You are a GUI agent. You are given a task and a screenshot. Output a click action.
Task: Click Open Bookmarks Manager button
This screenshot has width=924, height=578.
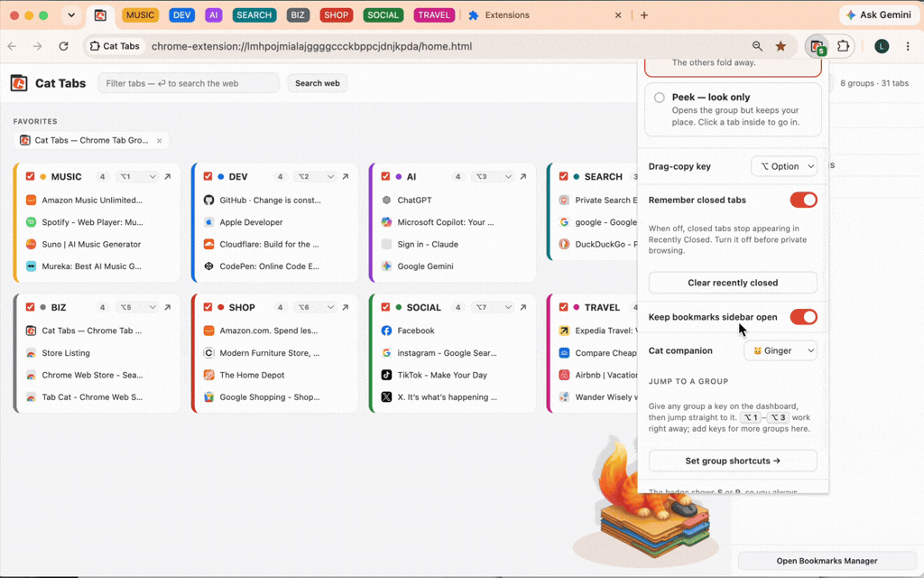[827, 561]
